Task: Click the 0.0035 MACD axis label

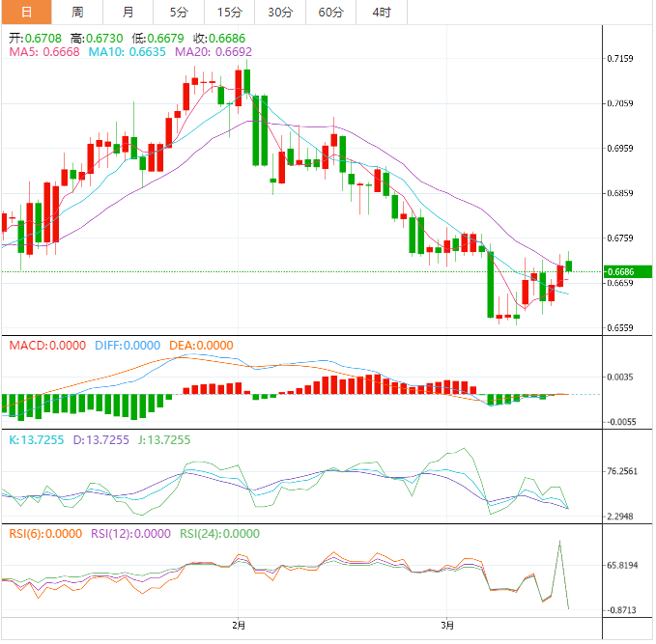Action: point(620,378)
